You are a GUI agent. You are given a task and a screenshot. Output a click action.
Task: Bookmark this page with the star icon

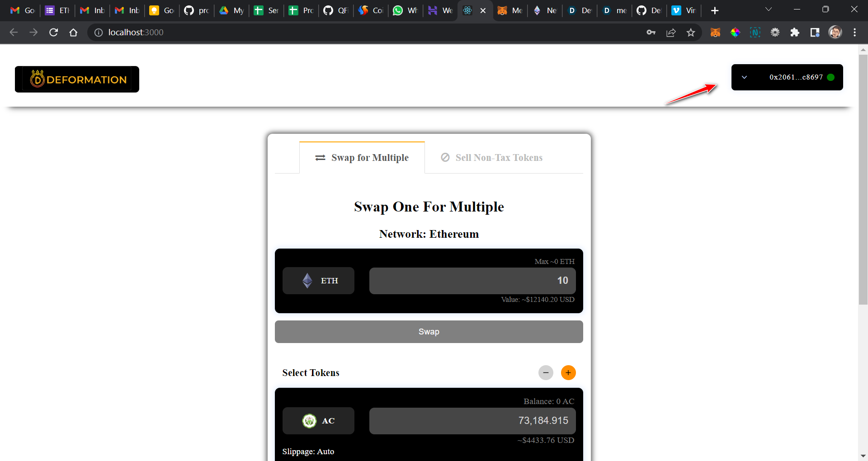(691, 32)
